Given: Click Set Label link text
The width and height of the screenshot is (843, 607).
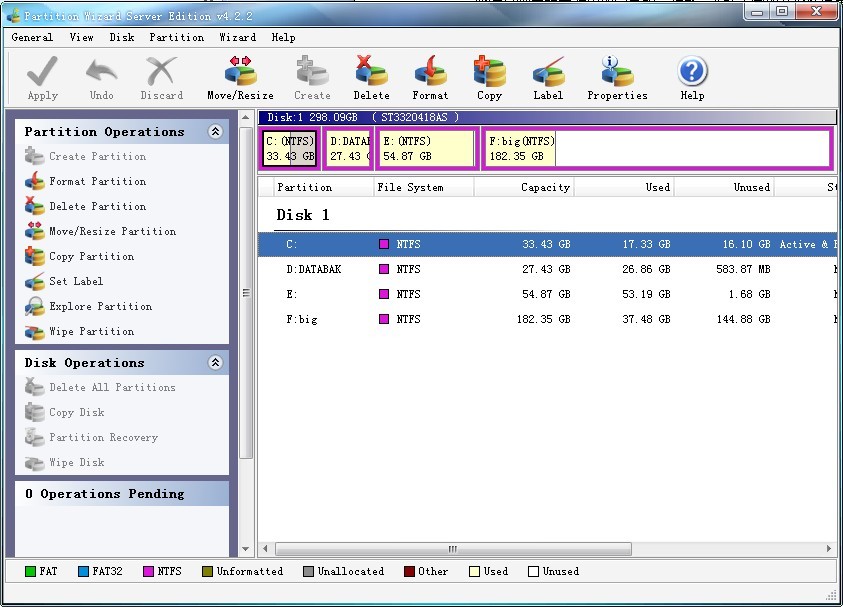Looking at the screenshot, I should 76,281.
